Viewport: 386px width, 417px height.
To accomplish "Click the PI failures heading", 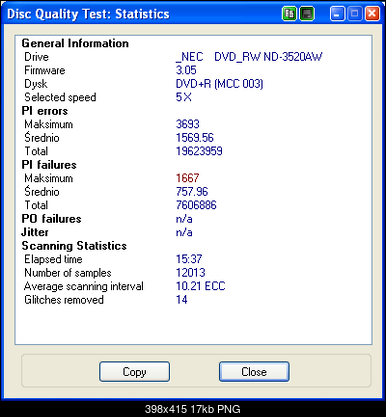I will (49, 165).
